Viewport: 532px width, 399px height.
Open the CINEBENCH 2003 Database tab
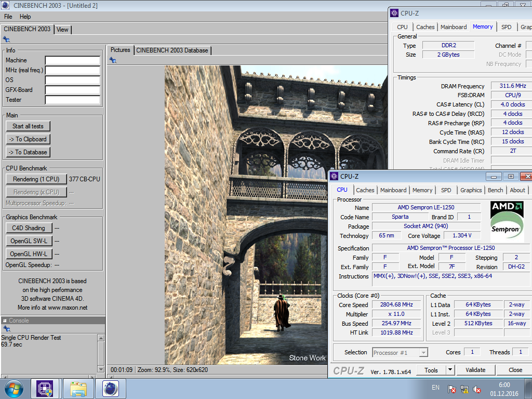(172, 50)
